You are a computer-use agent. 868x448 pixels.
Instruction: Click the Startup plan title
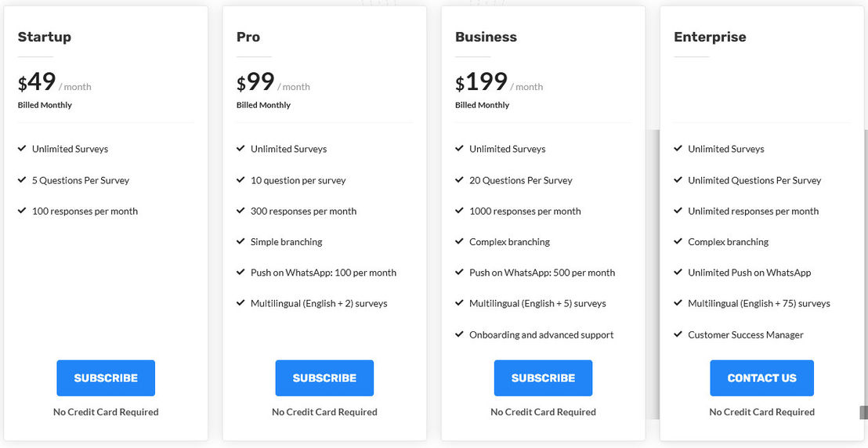point(45,37)
